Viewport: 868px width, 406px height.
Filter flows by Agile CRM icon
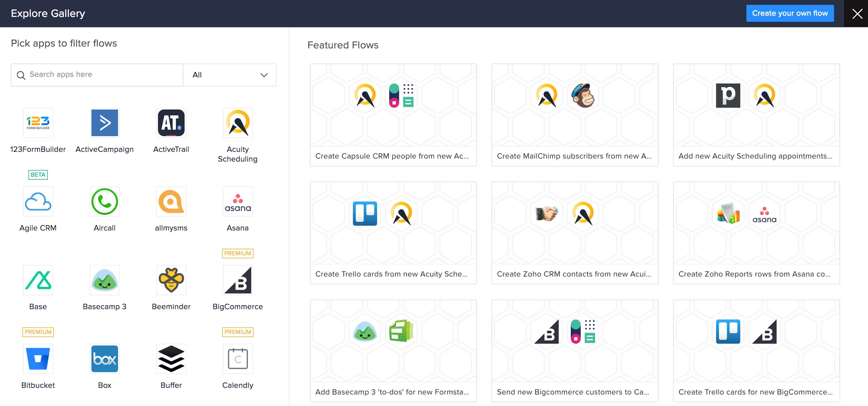pyautogui.click(x=38, y=202)
